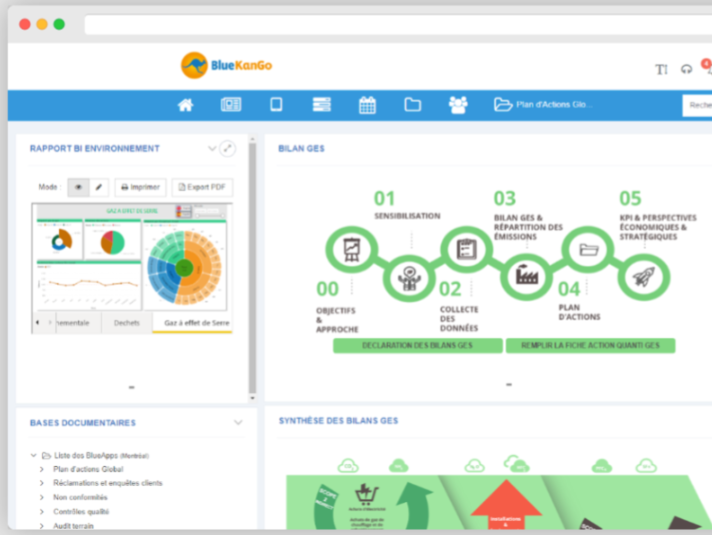Screen dimensions: 712x535
Task: Click the left panel vertical scrollbar
Action: point(252,268)
